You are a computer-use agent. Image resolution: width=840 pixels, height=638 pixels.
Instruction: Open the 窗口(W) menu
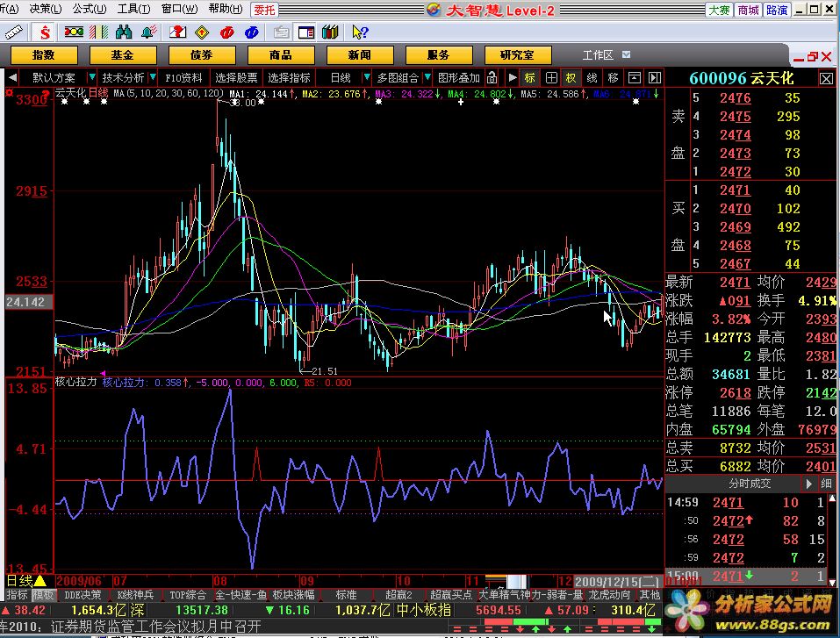[x=179, y=9]
